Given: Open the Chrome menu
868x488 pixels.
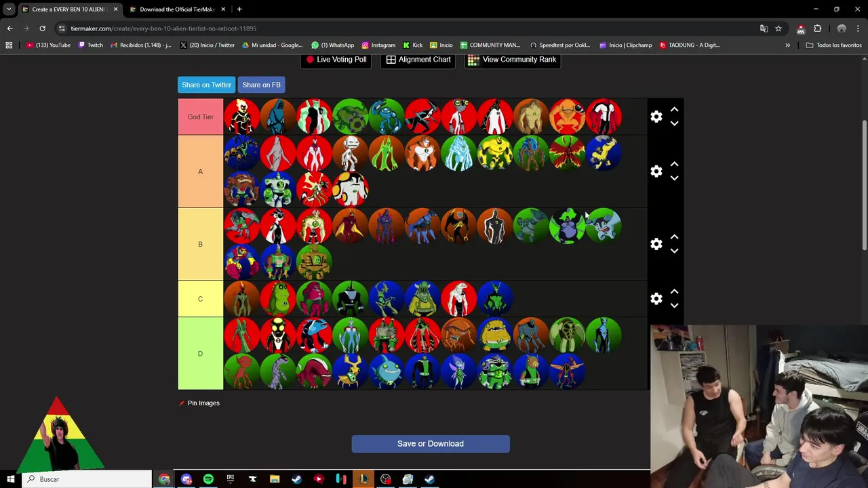Looking at the screenshot, I should [858, 28].
